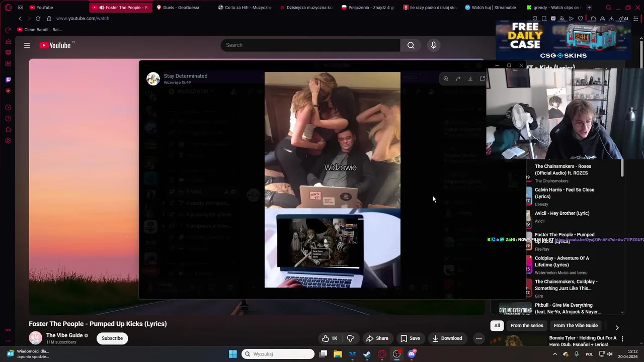Open browser downloads arrow icon
Screen dimensions: 644x362
pos(611,19)
